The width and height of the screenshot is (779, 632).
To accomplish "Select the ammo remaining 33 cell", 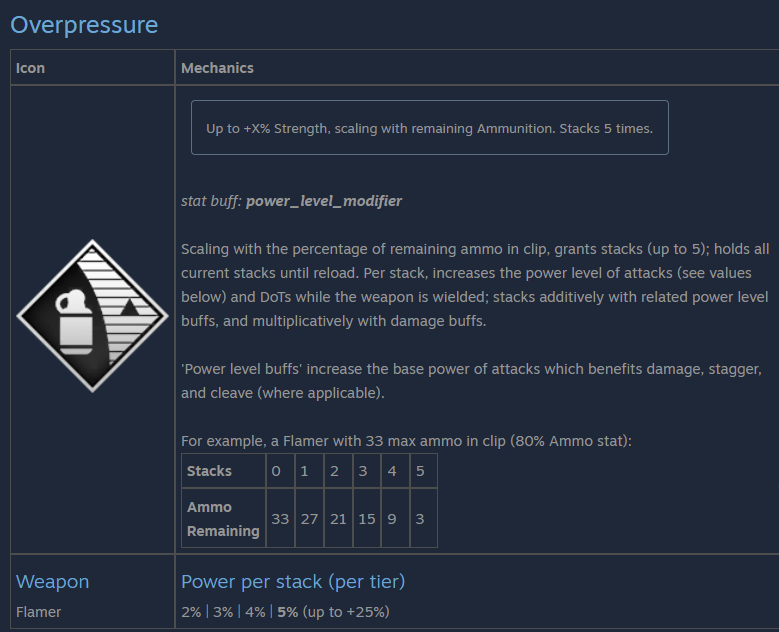I will (x=280, y=518).
